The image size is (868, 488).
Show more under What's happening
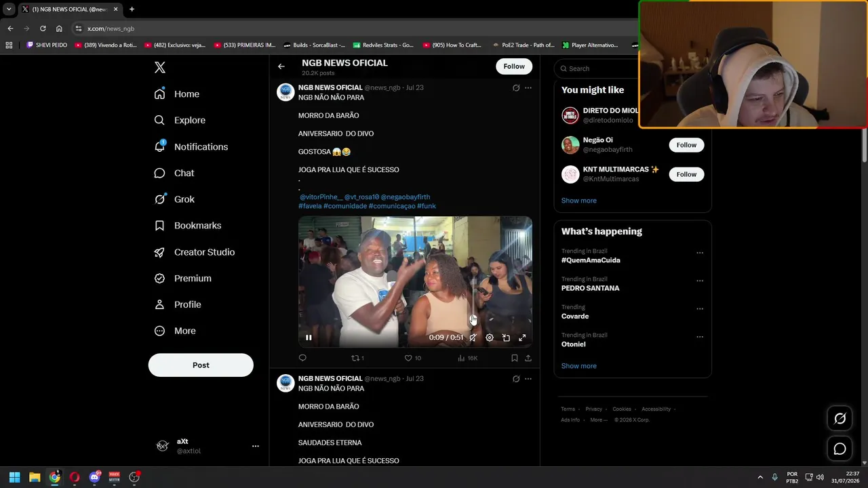pos(579,366)
